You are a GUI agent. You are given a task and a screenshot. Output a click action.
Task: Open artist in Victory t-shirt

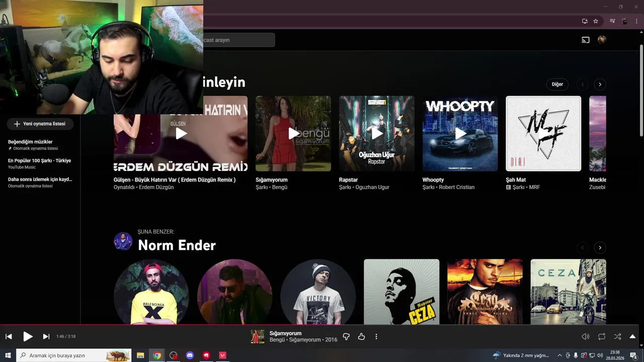pyautogui.click(x=318, y=292)
